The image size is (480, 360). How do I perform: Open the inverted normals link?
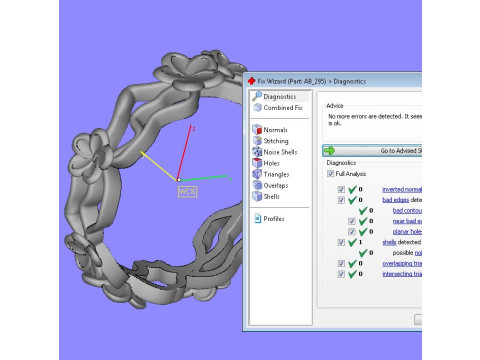[x=402, y=189]
